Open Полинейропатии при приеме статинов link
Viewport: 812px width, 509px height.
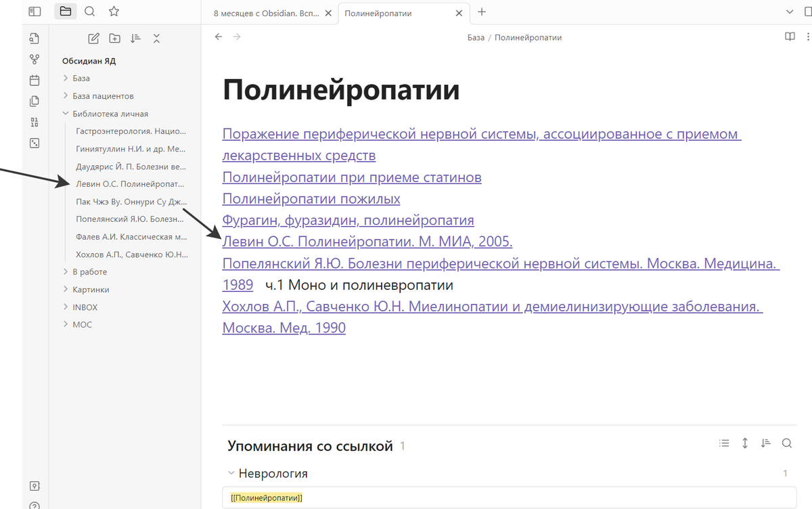[352, 177]
